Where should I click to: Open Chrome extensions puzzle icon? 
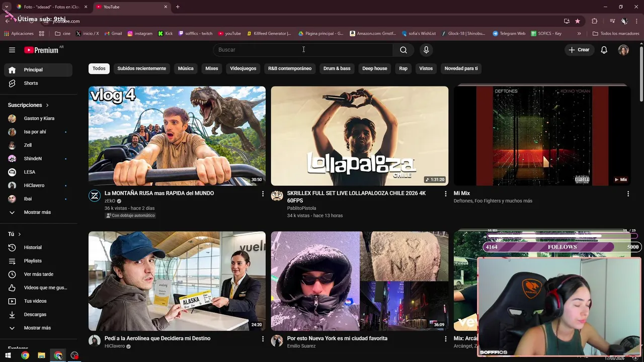tap(595, 21)
